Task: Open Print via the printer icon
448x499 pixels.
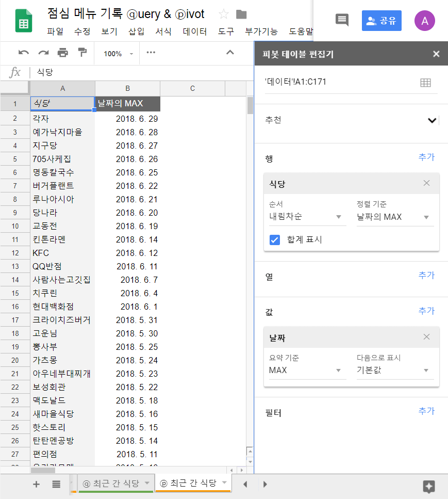Action: pos(62,53)
